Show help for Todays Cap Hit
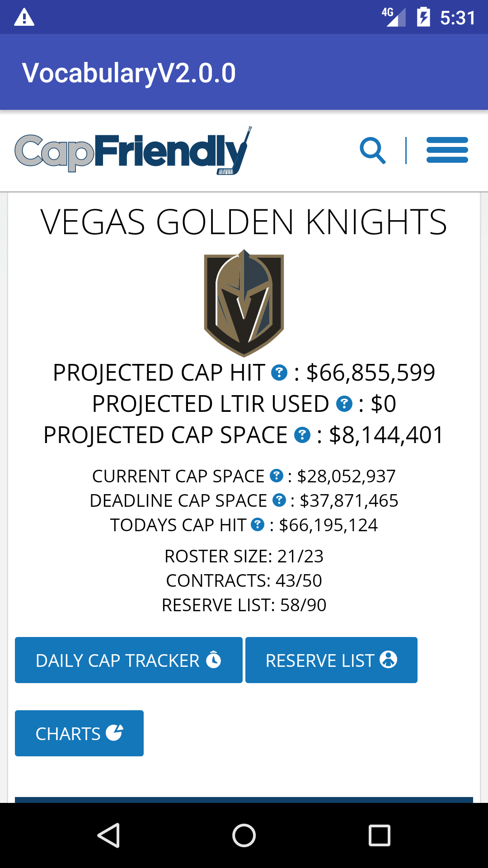488x868 pixels. click(258, 525)
